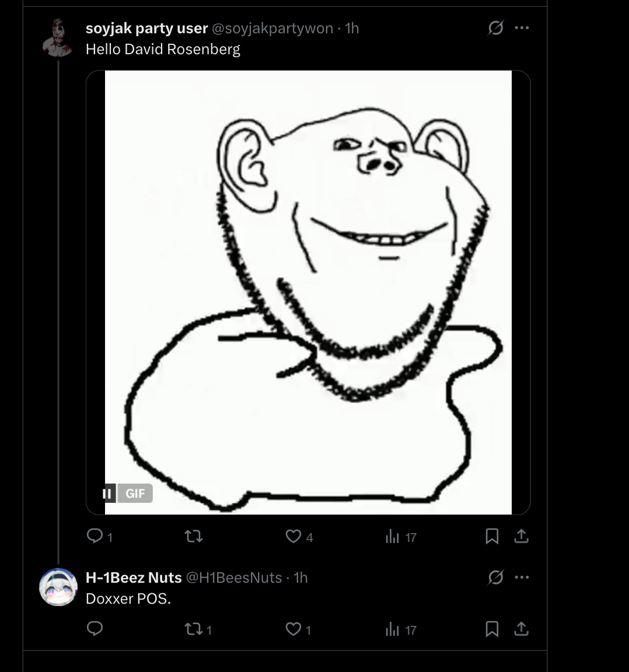This screenshot has width=629, height=672.
Task: Open the Grok icon on the soyjakpartywon post
Action: (495, 28)
